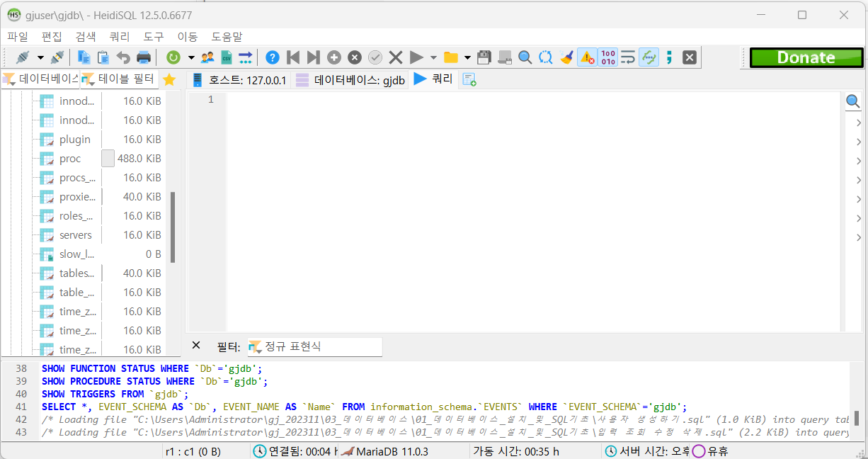The width and height of the screenshot is (868, 459).
Task: Open SQL file via yellow folder icon
Action: (x=451, y=57)
